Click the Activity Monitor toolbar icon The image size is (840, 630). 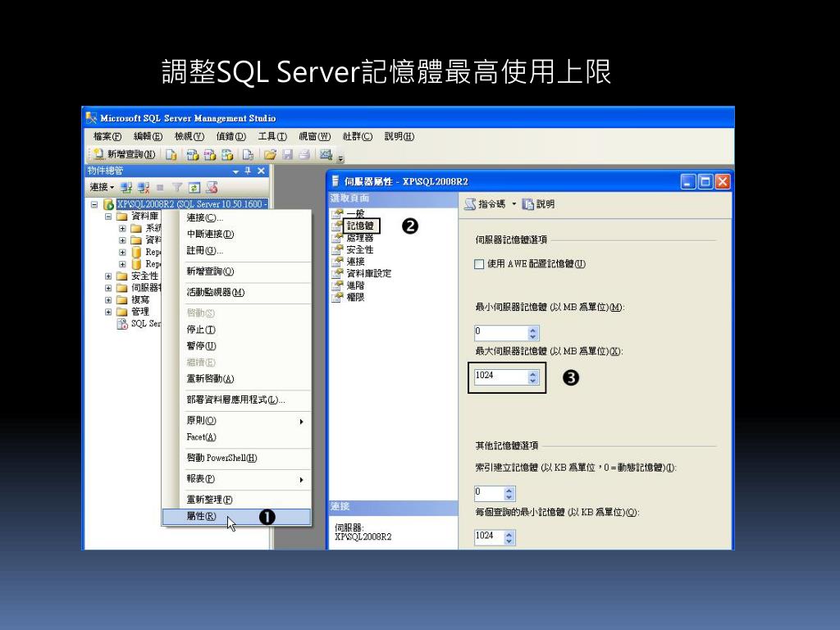click(325, 154)
